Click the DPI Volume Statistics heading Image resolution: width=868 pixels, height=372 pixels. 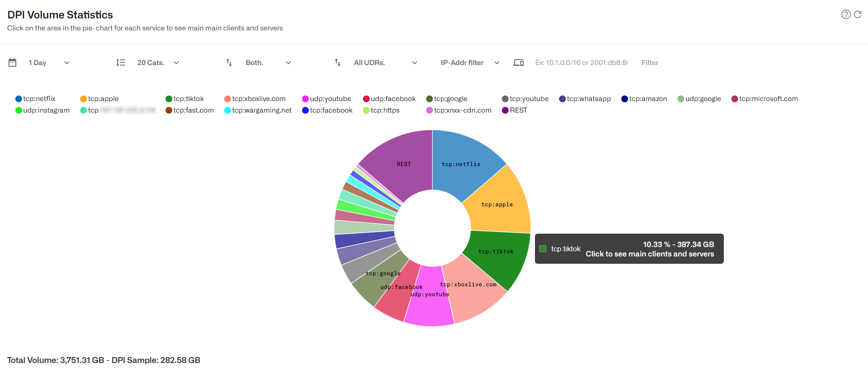click(x=60, y=15)
